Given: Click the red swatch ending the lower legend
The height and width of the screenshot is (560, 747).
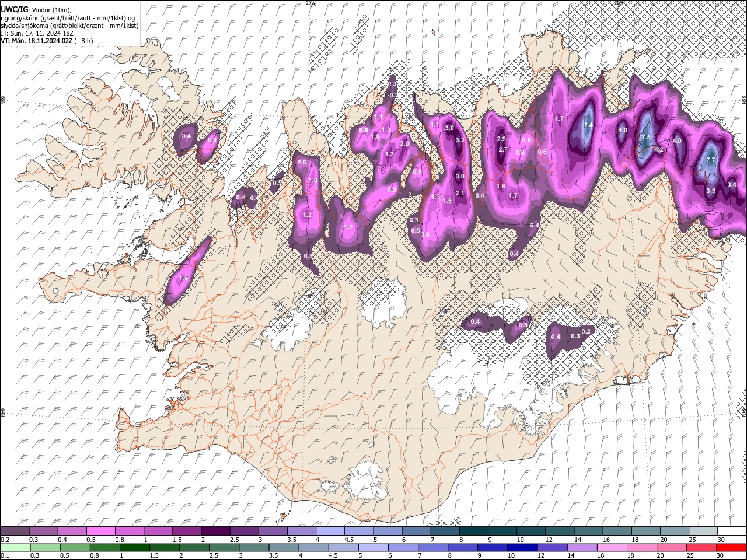Looking at the screenshot, I should (x=731, y=547).
